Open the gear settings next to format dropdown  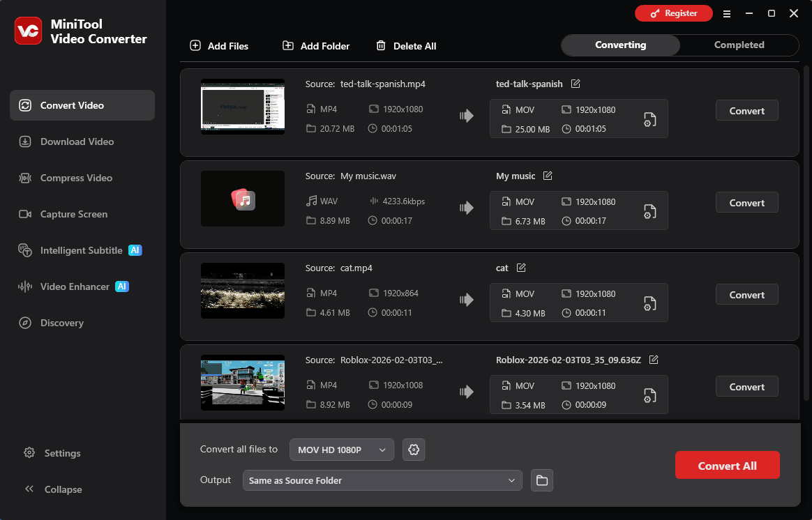tap(414, 450)
